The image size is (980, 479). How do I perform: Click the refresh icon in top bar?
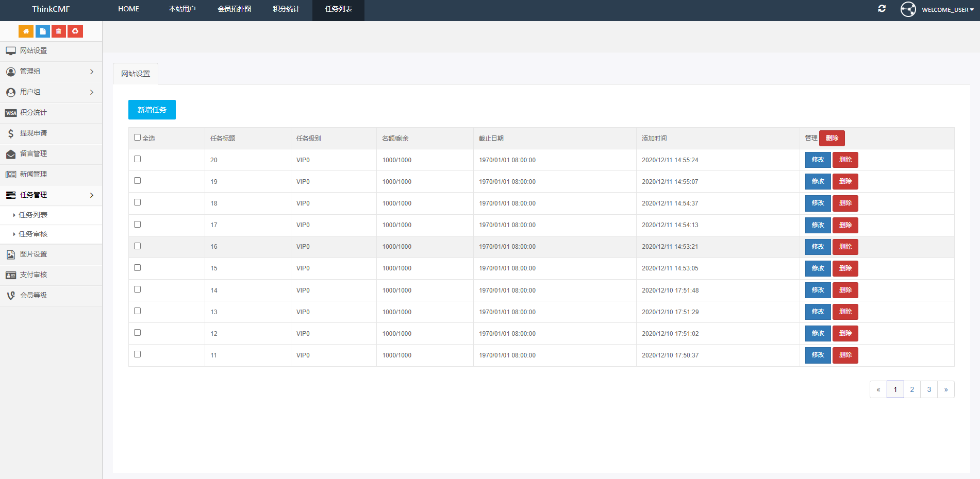882,9
